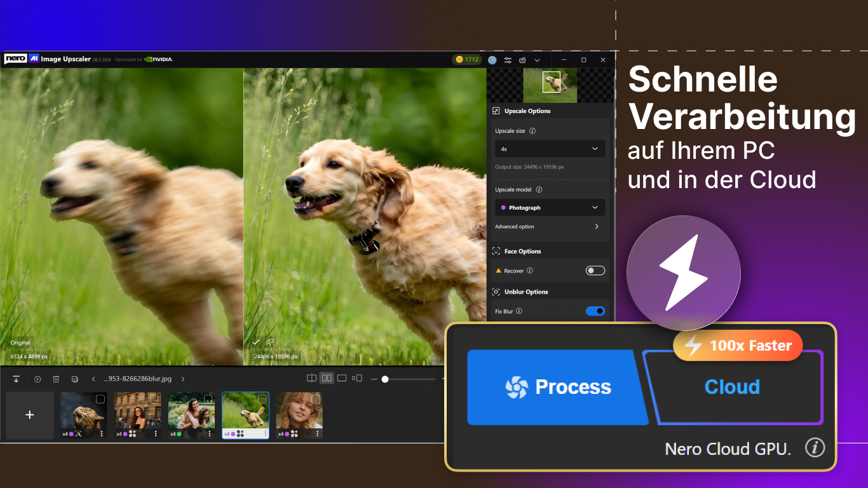Toggle the Recover face switch
Image resolution: width=868 pixels, height=488 pixels.
point(595,271)
